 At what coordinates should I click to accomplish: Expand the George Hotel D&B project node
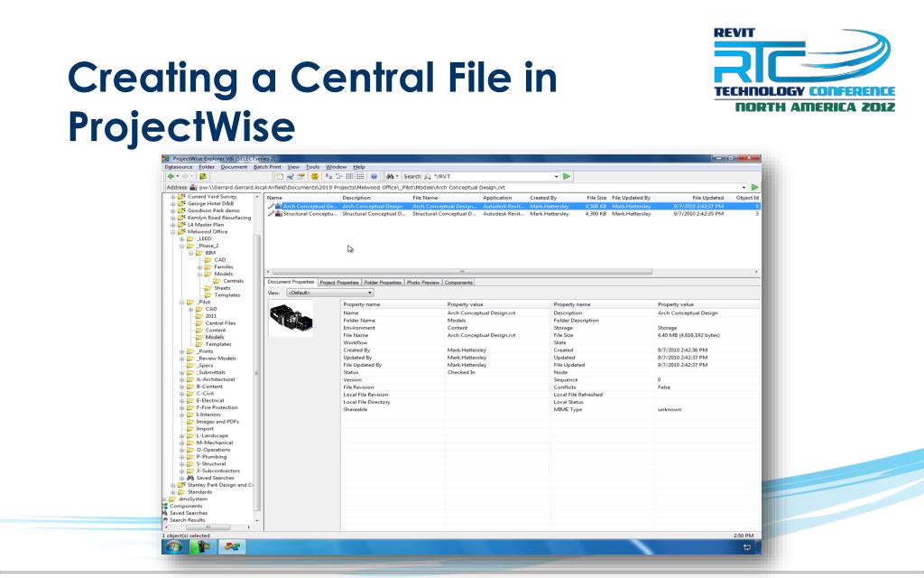pos(173,203)
